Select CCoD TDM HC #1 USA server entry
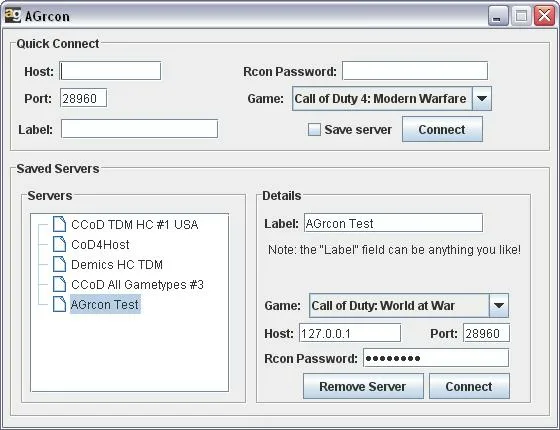560x430 pixels. [x=135, y=225]
